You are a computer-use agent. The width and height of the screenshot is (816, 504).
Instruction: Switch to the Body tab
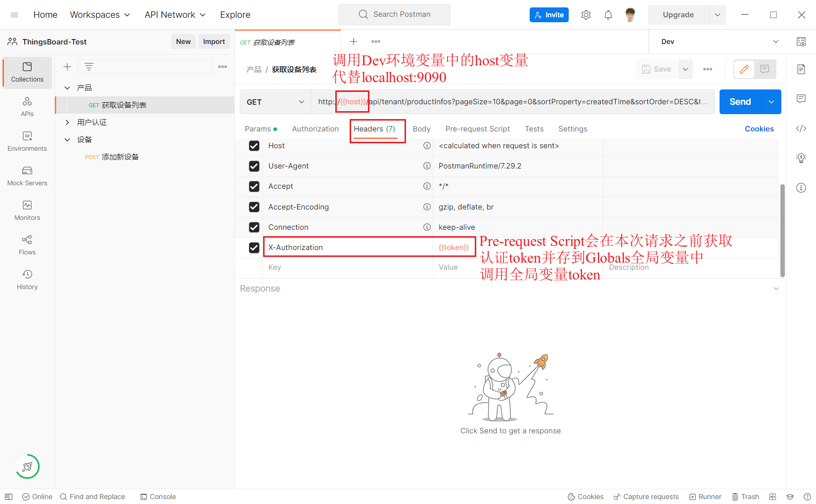421,129
